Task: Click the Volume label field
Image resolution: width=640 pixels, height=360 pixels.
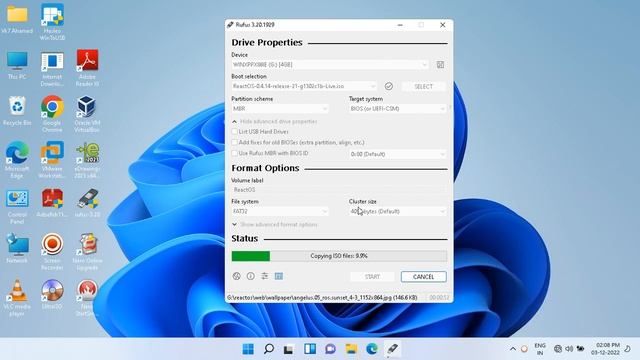Action: click(x=339, y=190)
